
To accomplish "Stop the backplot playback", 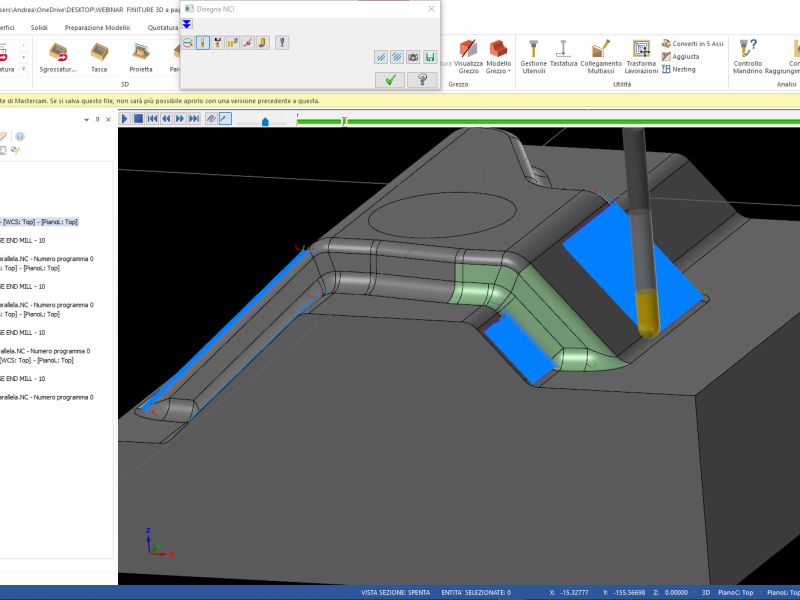I will tap(138, 119).
